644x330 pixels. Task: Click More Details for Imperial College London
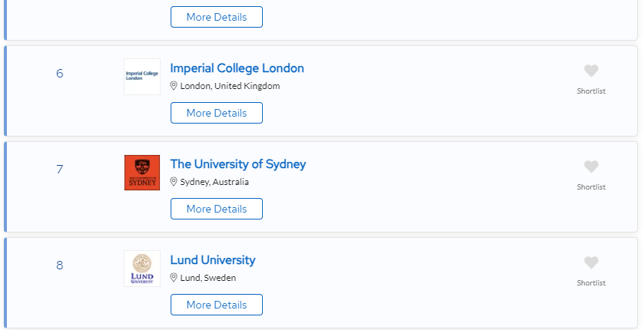coord(217,113)
